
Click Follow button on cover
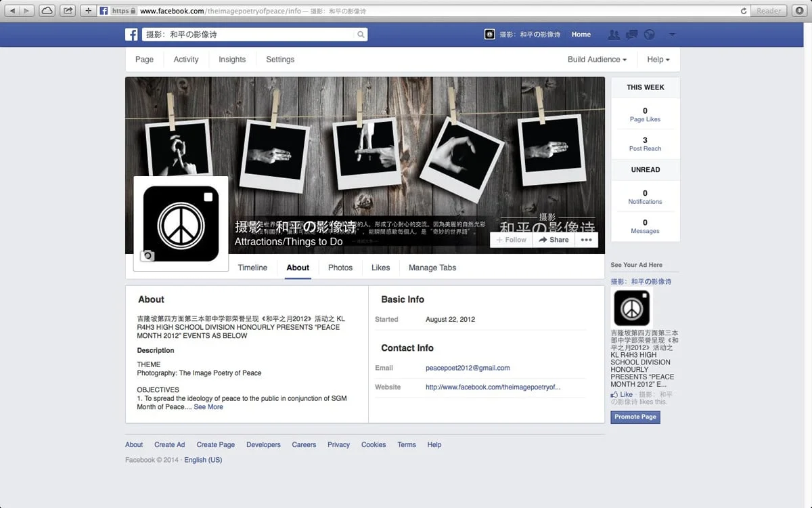[x=511, y=240]
